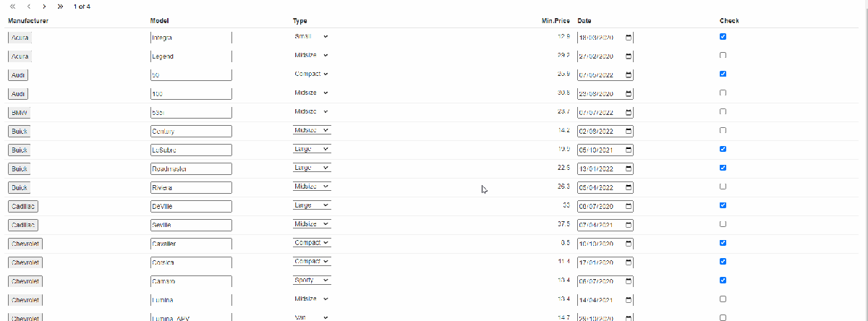Screen dimensions: 868x321
Task: Click the Buick button in the Roadmaster row
Action: (x=20, y=169)
